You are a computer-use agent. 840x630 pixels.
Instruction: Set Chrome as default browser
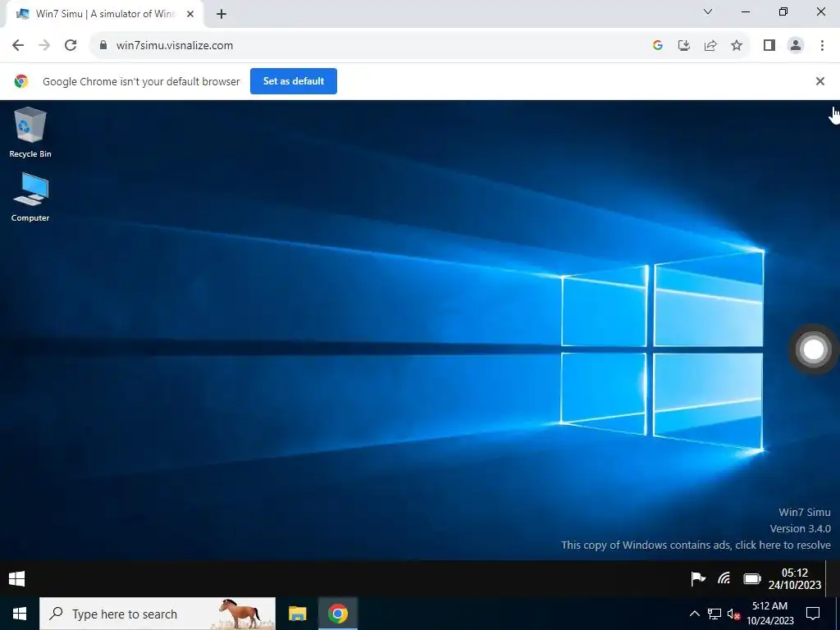(x=294, y=81)
